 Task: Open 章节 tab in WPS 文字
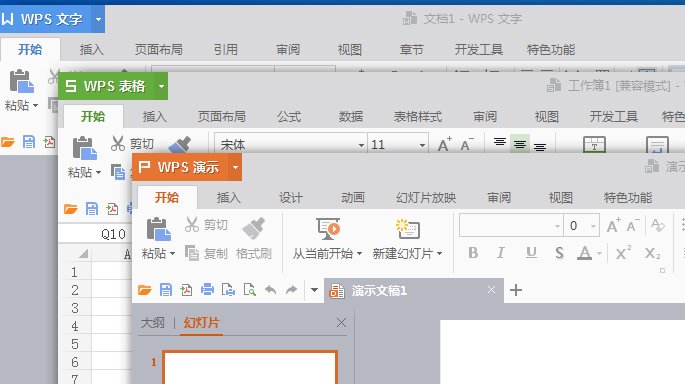tap(412, 49)
